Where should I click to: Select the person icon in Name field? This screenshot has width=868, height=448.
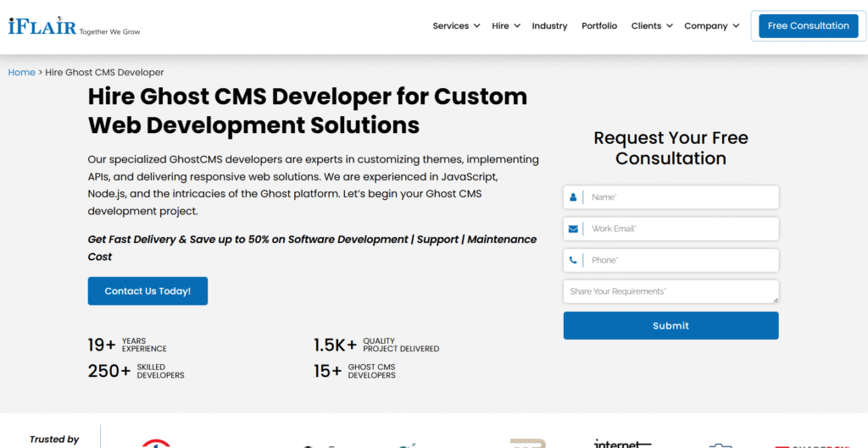[573, 196]
